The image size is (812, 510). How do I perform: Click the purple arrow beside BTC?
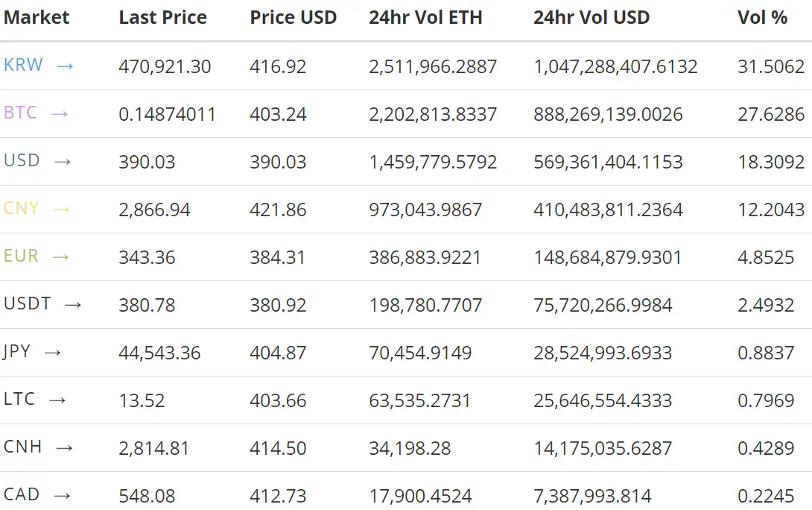tap(60, 114)
